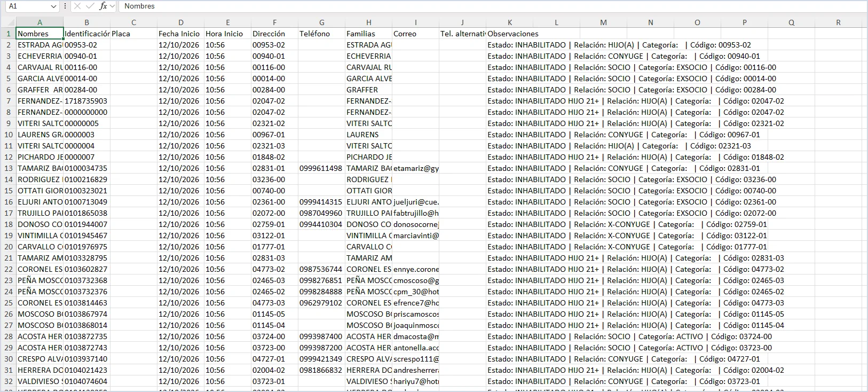The image size is (868, 392).
Task: Select column A header
Action: [x=40, y=22]
